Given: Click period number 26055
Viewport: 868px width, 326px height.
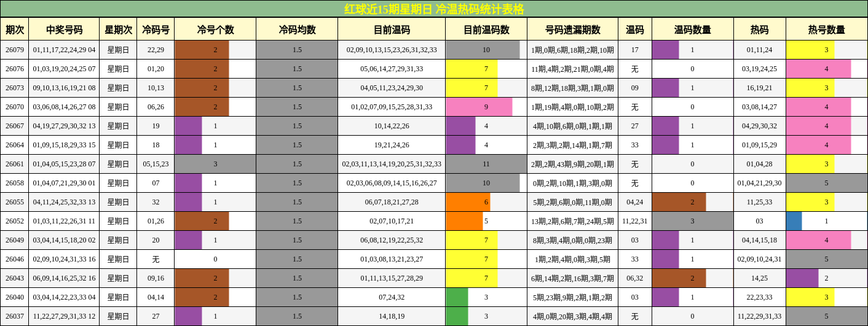Looking at the screenshot, I should (15, 202).
